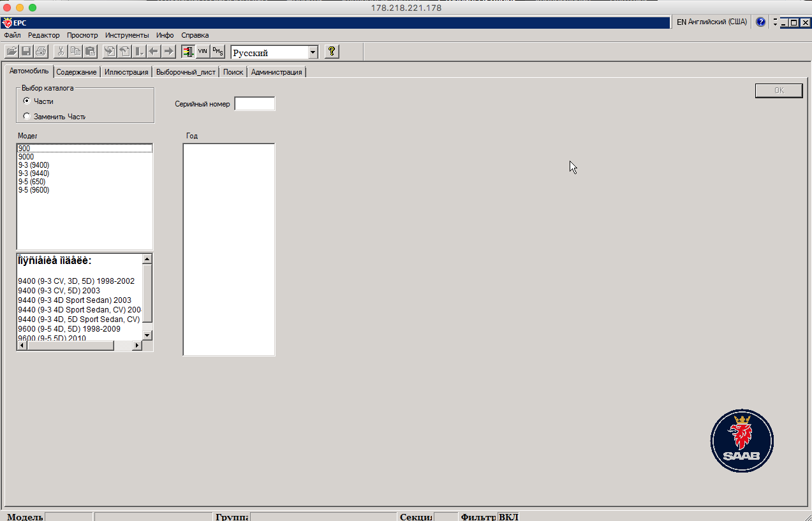Click the yellow question mark help icon
Viewport: 812px width, 521px height.
click(331, 52)
